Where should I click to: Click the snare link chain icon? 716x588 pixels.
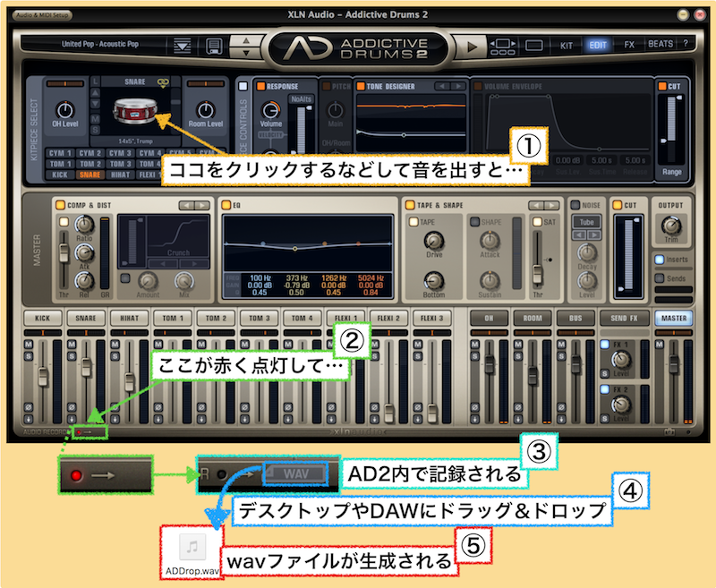tap(163, 82)
